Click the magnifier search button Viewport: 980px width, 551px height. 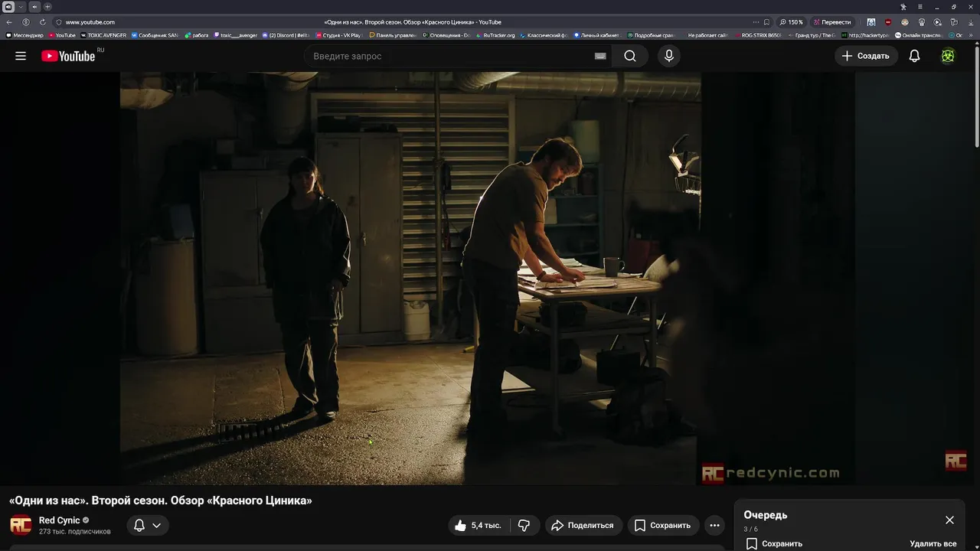click(x=629, y=56)
